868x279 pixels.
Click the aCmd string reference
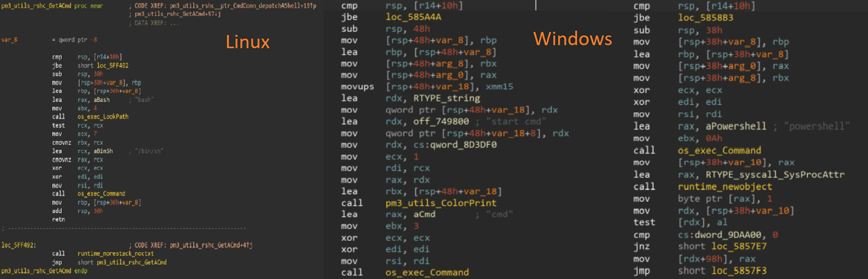[424, 214]
